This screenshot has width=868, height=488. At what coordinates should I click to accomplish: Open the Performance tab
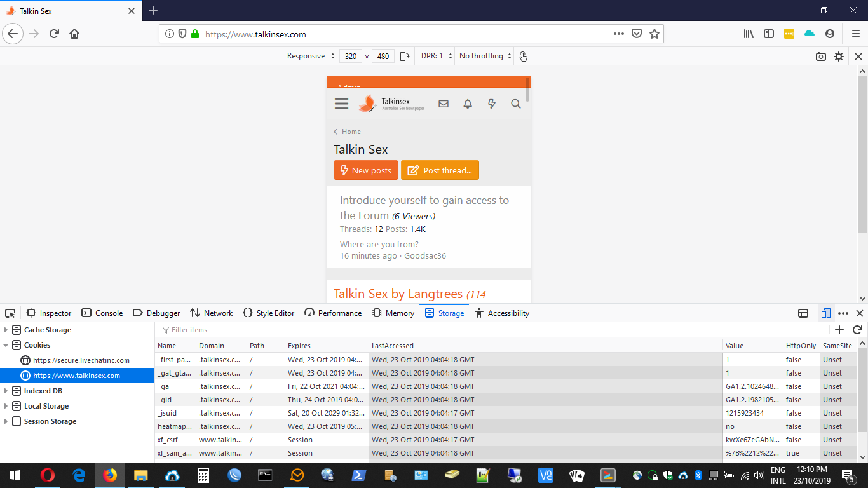333,313
